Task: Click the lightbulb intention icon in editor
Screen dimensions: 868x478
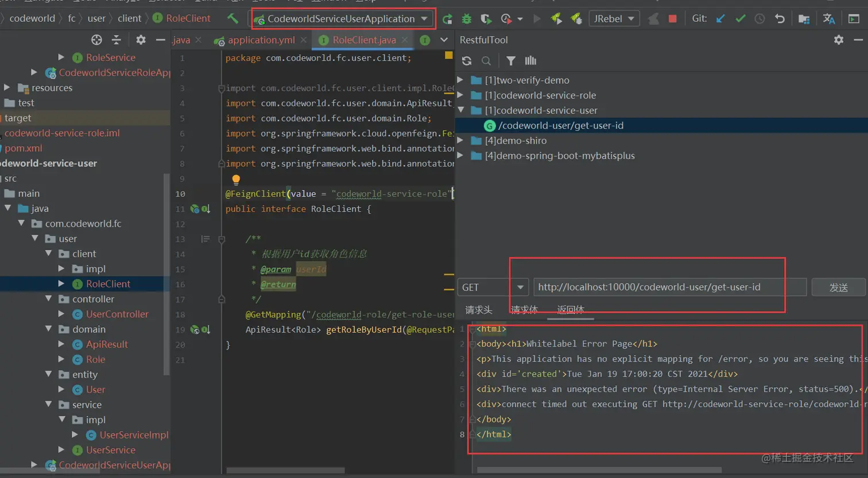Action: pyautogui.click(x=236, y=180)
